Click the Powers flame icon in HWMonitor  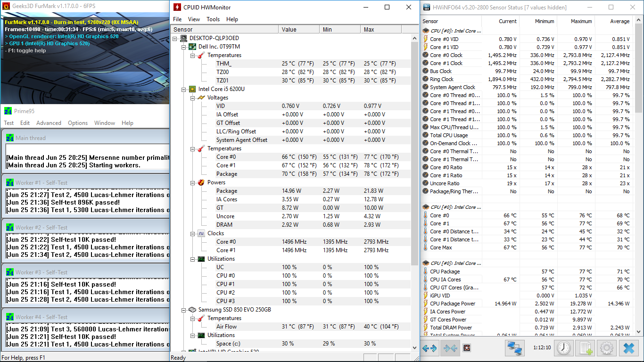(x=201, y=182)
